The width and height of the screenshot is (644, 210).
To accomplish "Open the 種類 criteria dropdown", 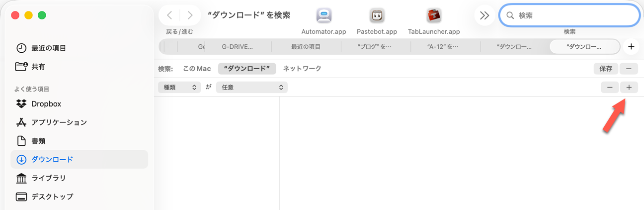I will (x=179, y=88).
